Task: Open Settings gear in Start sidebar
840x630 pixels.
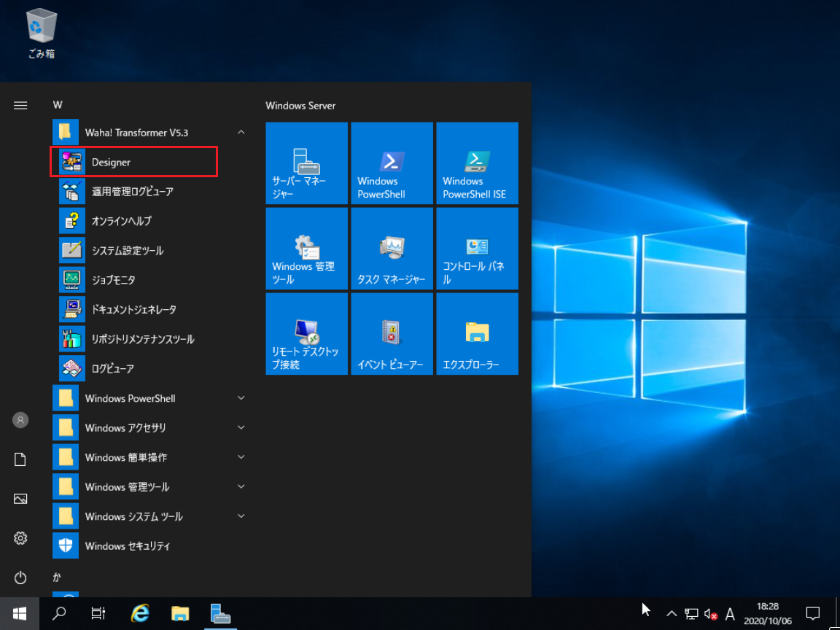Action: tap(20, 538)
